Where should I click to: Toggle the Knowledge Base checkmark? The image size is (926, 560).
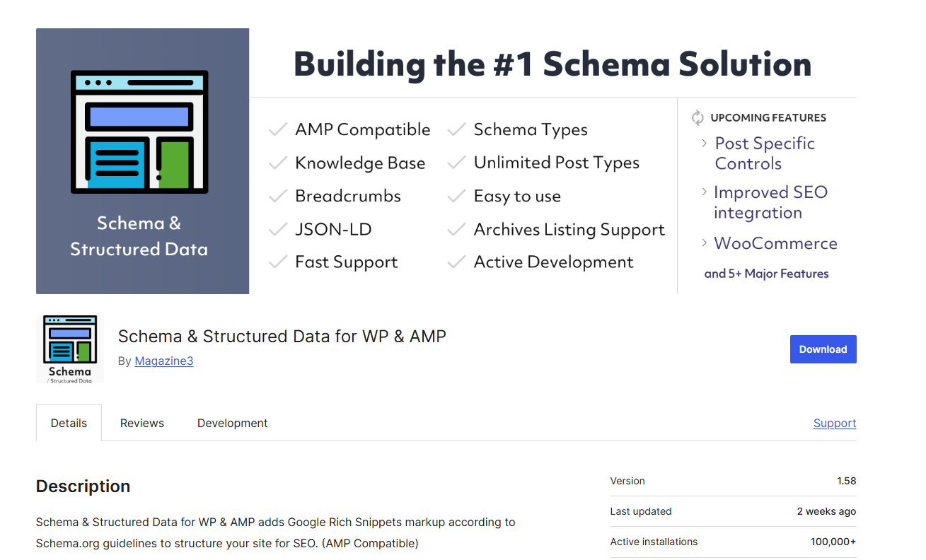coord(277,163)
